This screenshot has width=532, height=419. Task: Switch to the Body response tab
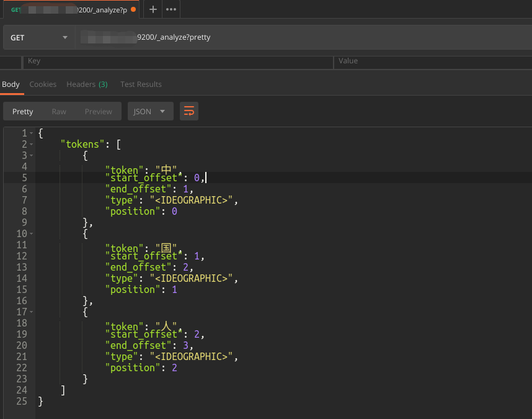tap(11, 84)
